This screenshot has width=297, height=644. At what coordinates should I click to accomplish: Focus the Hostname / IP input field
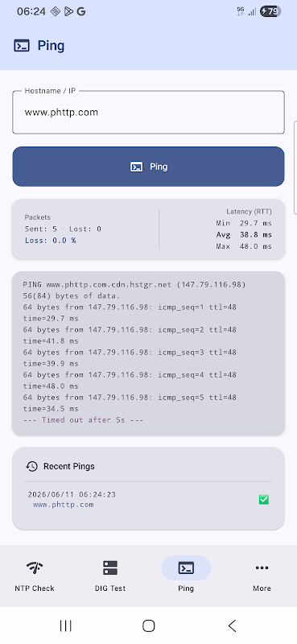pyautogui.click(x=148, y=112)
